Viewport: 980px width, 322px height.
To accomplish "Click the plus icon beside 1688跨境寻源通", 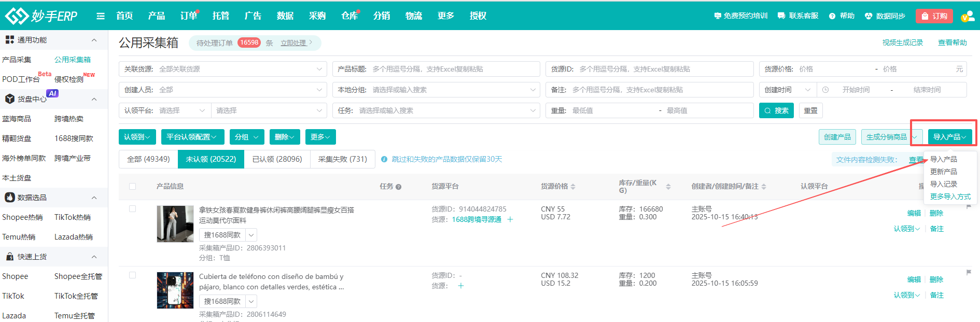I will [x=510, y=219].
